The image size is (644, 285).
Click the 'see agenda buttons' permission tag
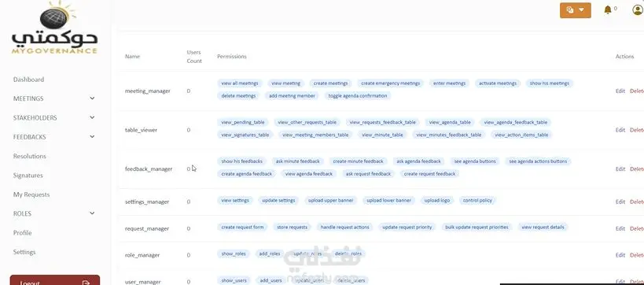(x=475, y=161)
